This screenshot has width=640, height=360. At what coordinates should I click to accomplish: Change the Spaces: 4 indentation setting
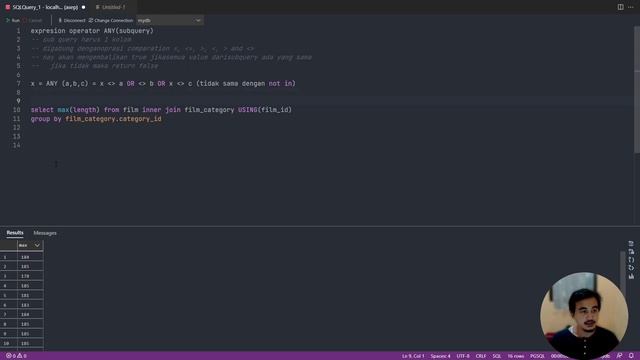440,356
